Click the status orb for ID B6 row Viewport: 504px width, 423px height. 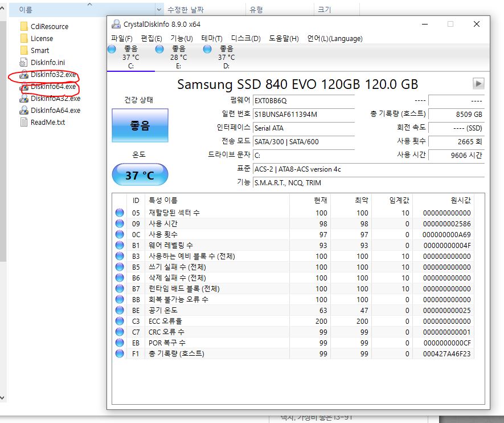point(120,278)
